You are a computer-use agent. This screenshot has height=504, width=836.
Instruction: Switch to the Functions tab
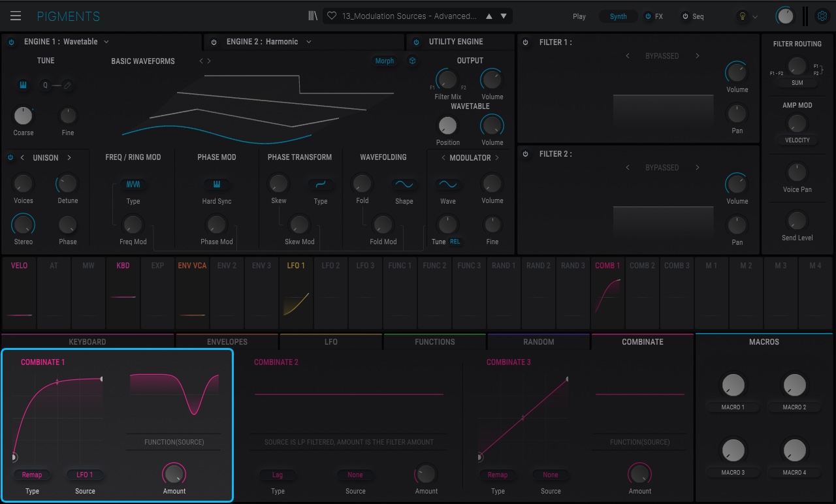tap(435, 341)
